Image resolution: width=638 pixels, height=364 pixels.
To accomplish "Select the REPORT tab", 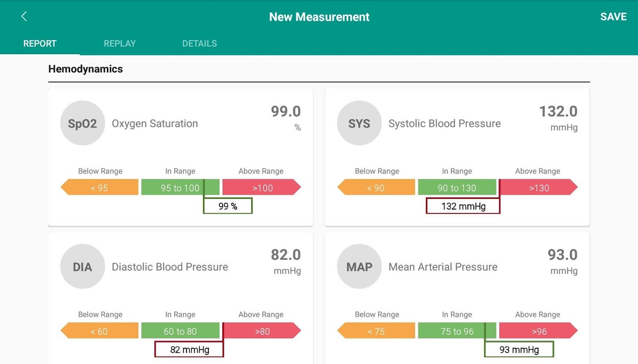I will [x=40, y=44].
